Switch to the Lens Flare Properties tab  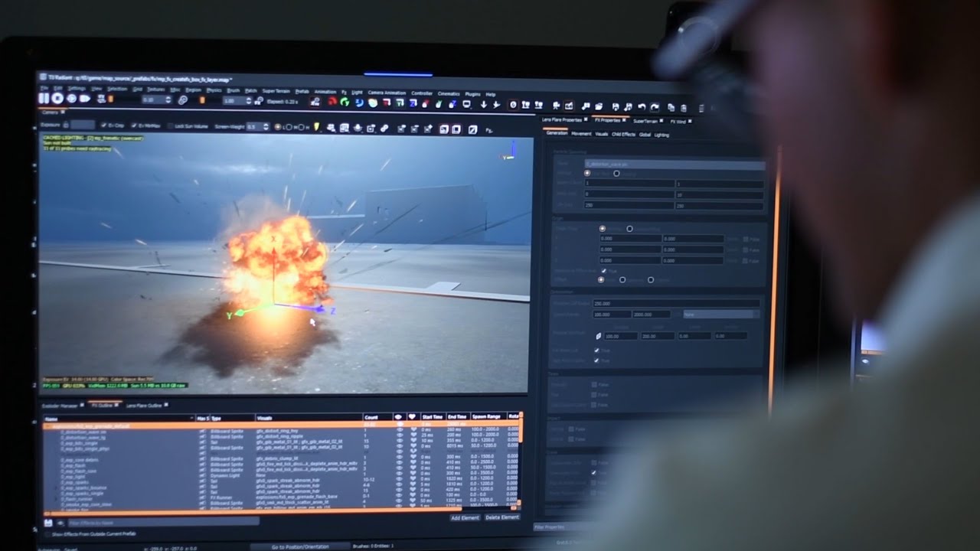(x=562, y=120)
